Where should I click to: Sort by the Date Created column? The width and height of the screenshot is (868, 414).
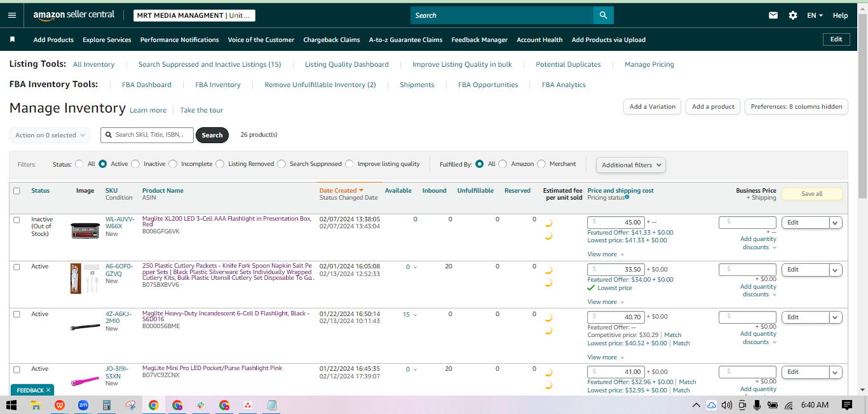(341, 190)
